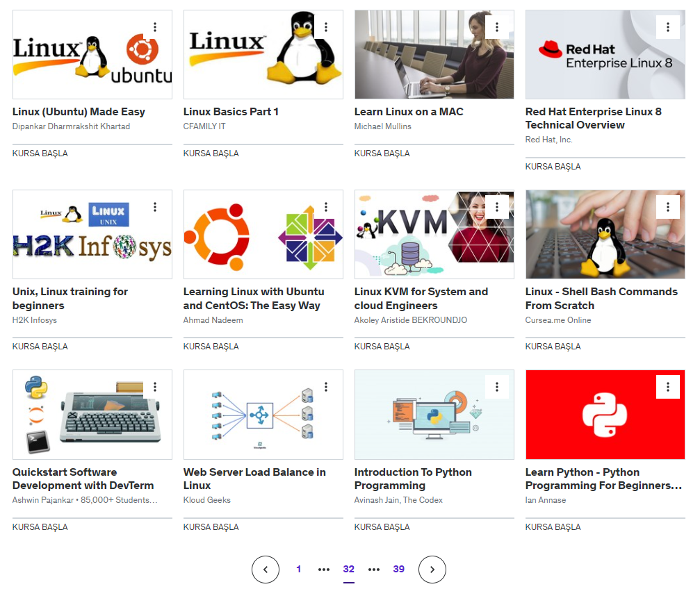
Task: Open three-dot menu on Linux Basics Part 1
Action: point(326,27)
